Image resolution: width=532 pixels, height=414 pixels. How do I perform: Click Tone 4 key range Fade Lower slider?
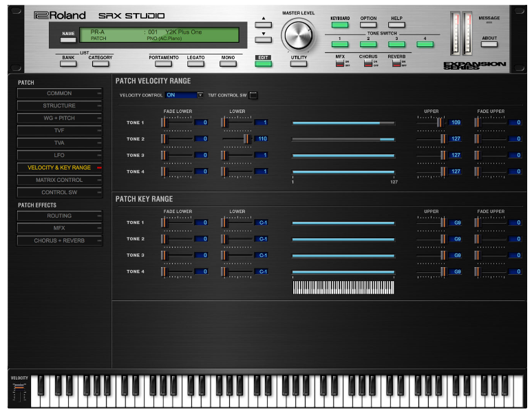pos(177,271)
